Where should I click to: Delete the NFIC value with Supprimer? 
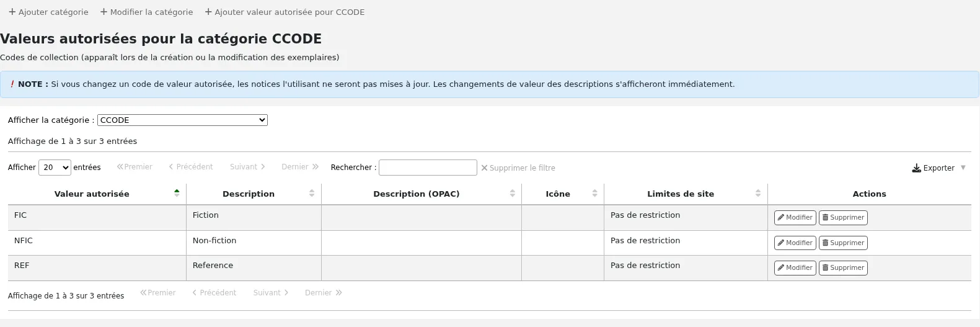tap(843, 243)
